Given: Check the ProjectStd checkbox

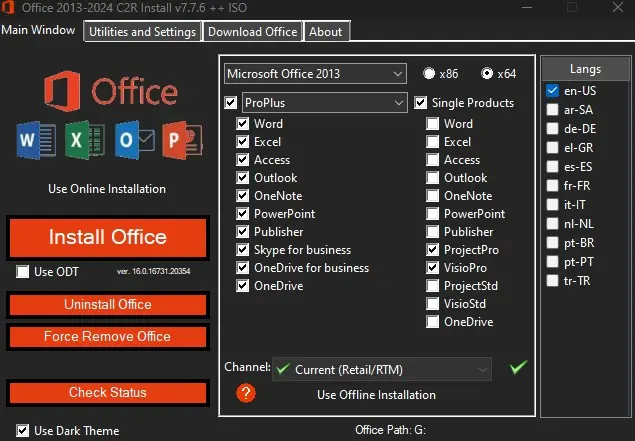Looking at the screenshot, I should [x=433, y=285].
